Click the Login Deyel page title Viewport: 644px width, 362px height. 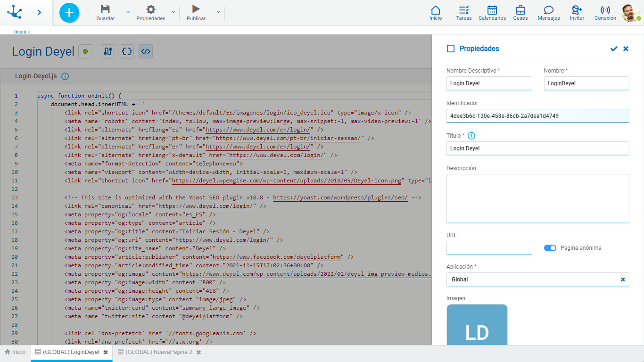tap(43, 51)
